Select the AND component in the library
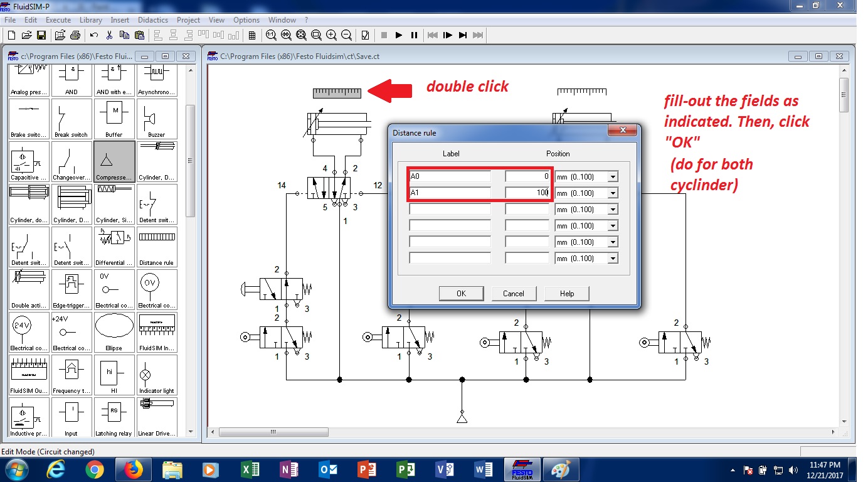This screenshot has height=482, width=868. click(71, 80)
